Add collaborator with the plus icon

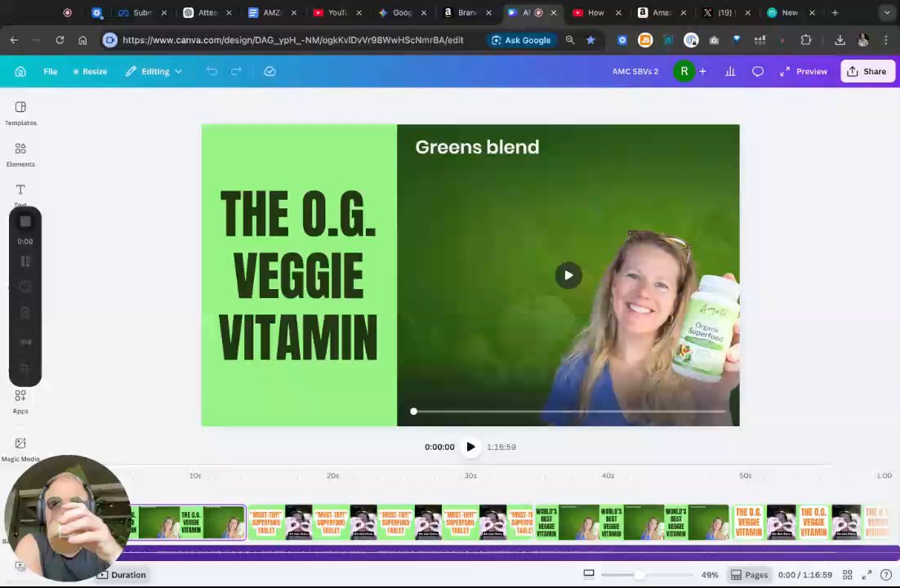[x=702, y=71]
